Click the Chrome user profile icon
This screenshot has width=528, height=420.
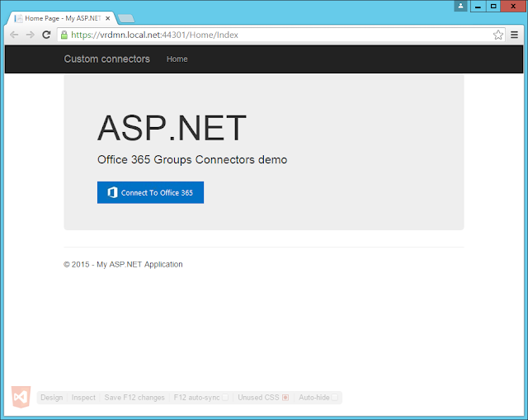pyautogui.click(x=460, y=6)
